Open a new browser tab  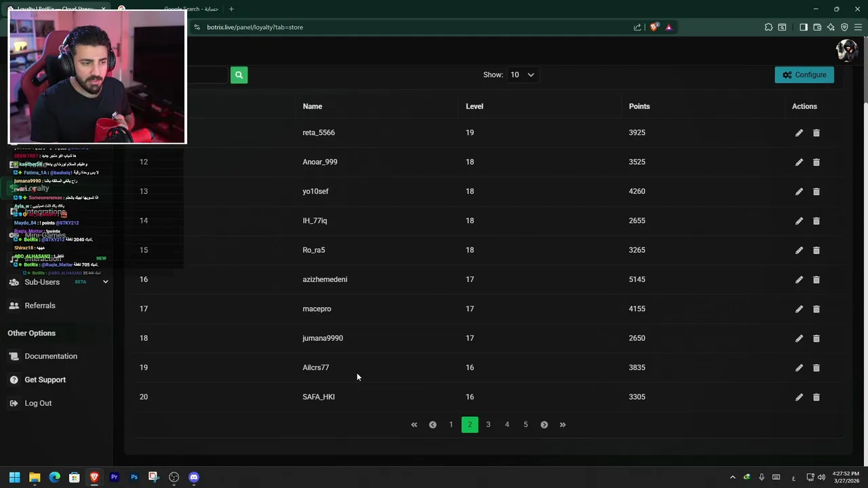[x=231, y=9]
